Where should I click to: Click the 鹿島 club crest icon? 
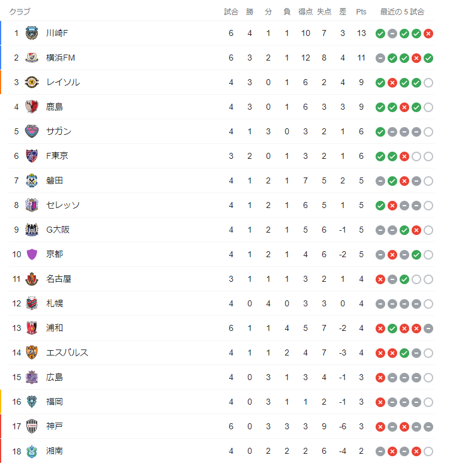coord(32,107)
